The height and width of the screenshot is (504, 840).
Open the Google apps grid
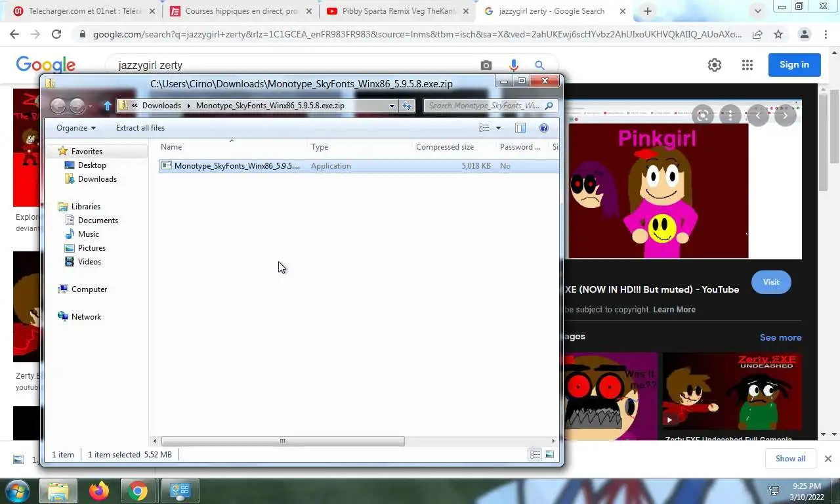click(747, 65)
